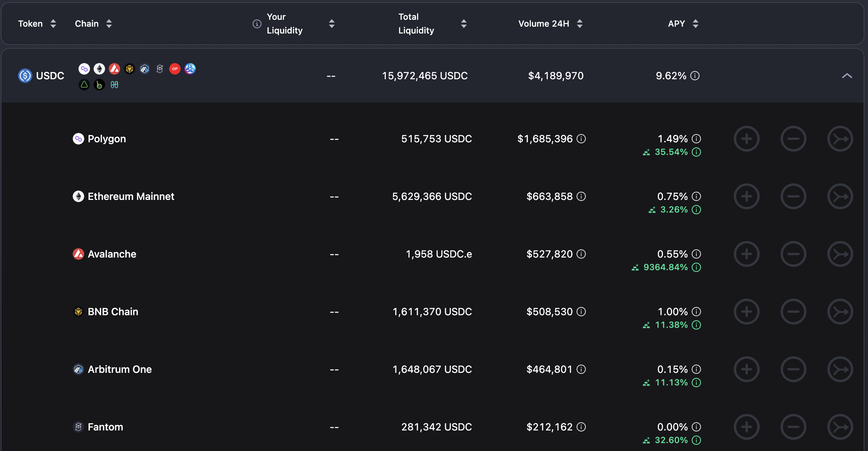This screenshot has height=451, width=868.
Task: Remove liquidity from Ethereum Mainnet pool
Action: pos(793,196)
